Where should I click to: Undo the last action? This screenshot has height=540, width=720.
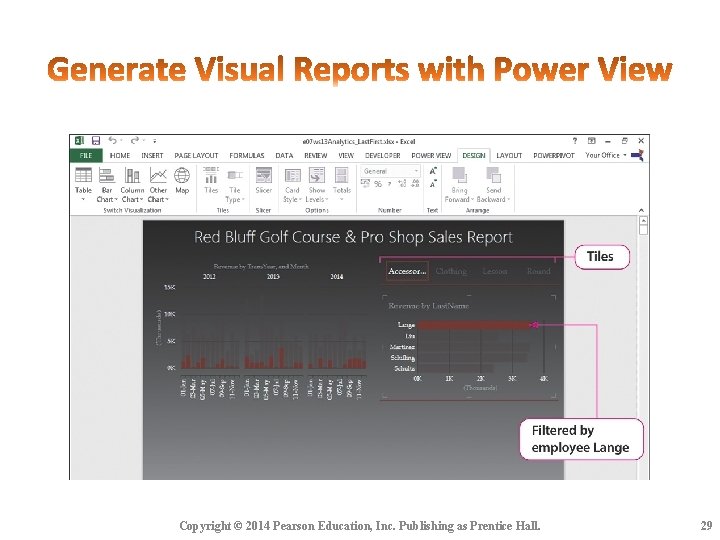click(112, 141)
